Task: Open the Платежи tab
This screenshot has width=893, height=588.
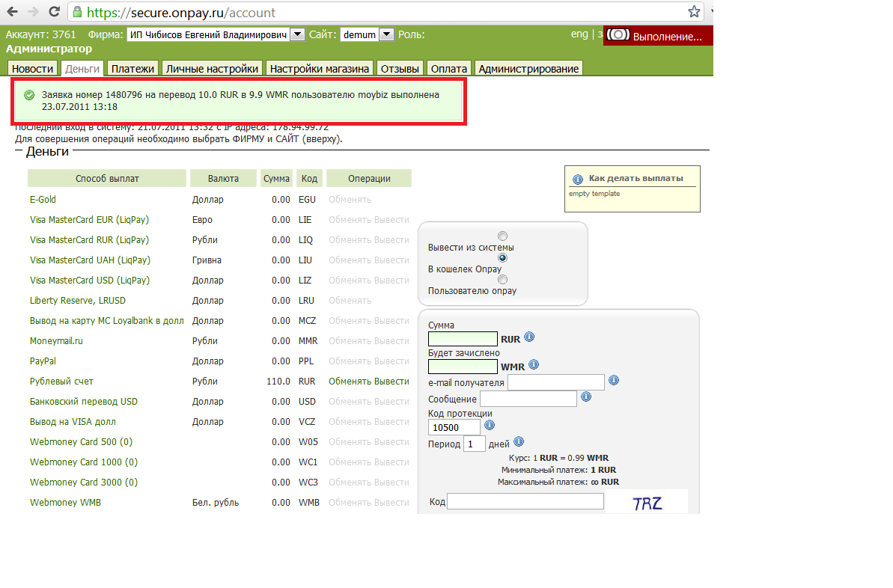Action: [132, 69]
